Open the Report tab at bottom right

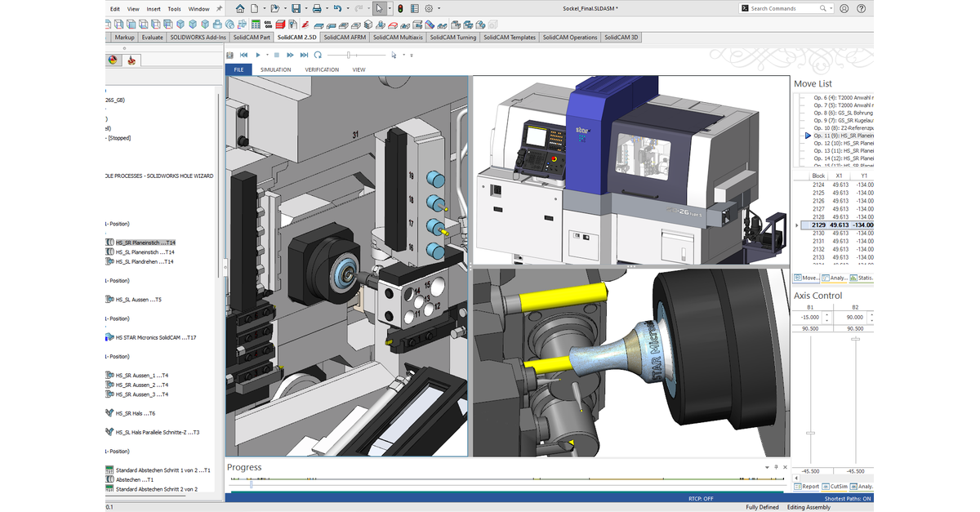click(x=805, y=486)
